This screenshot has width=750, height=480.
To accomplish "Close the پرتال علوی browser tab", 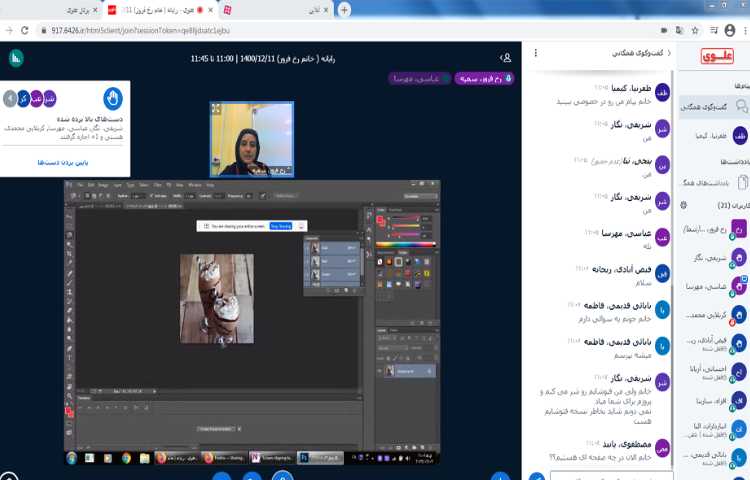I will click(95, 10).
